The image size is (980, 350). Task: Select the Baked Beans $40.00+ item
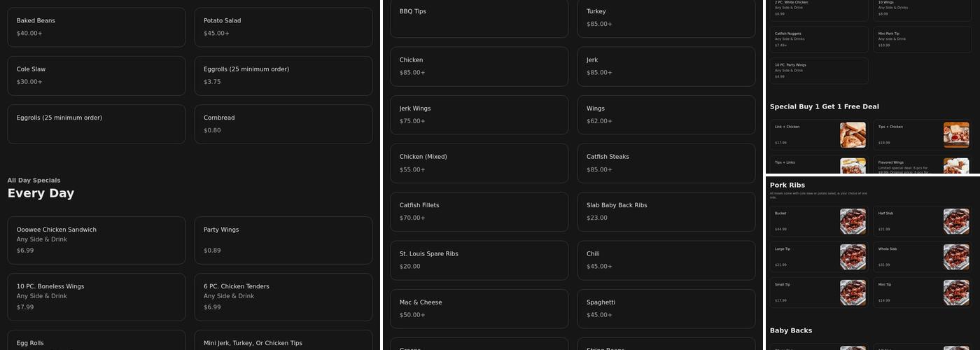point(97,27)
